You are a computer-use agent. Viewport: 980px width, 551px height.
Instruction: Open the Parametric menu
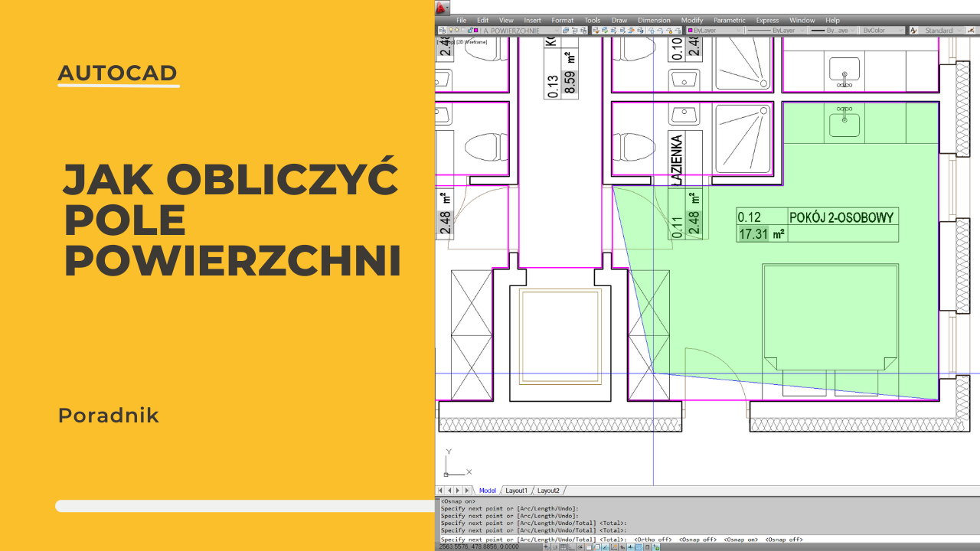[730, 20]
